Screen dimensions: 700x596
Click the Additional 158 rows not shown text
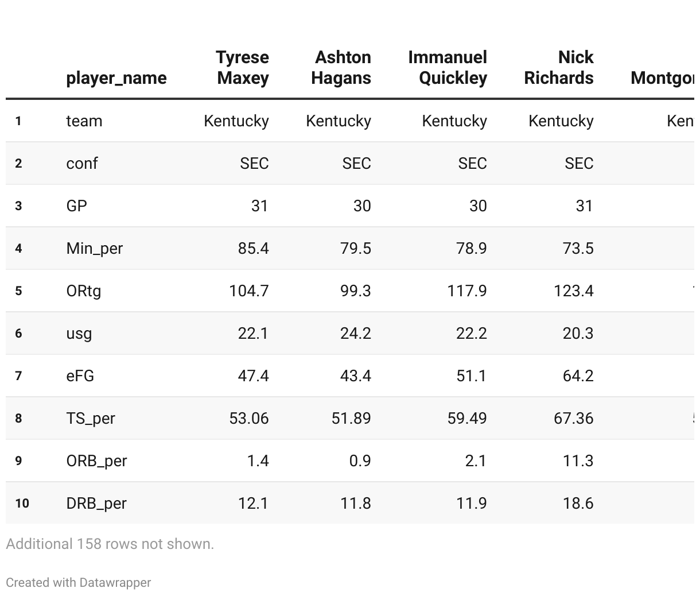pos(110,544)
